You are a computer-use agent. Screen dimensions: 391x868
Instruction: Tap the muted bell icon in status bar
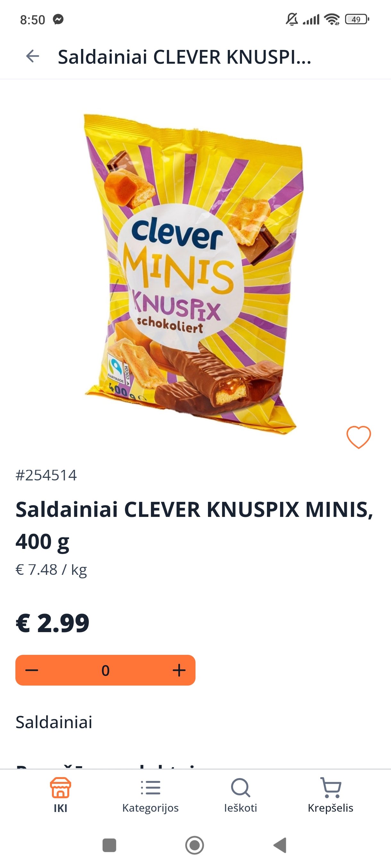click(x=292, y=19)
